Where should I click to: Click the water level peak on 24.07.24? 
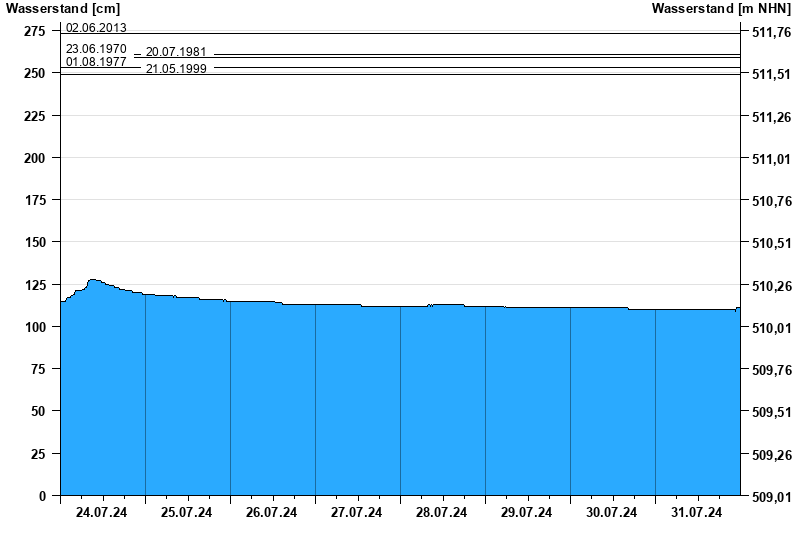click(x=93, y=281)
